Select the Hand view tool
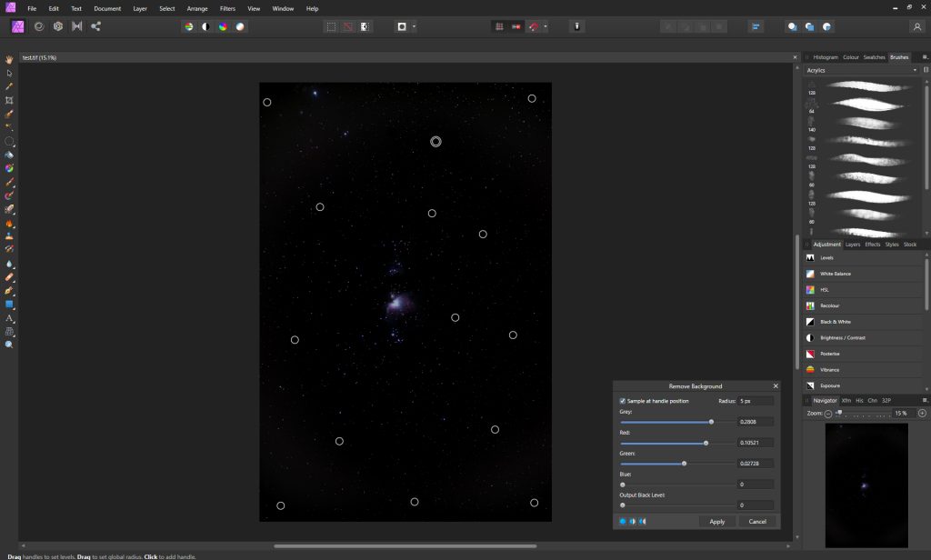931x560 pixels. (9, 59)
